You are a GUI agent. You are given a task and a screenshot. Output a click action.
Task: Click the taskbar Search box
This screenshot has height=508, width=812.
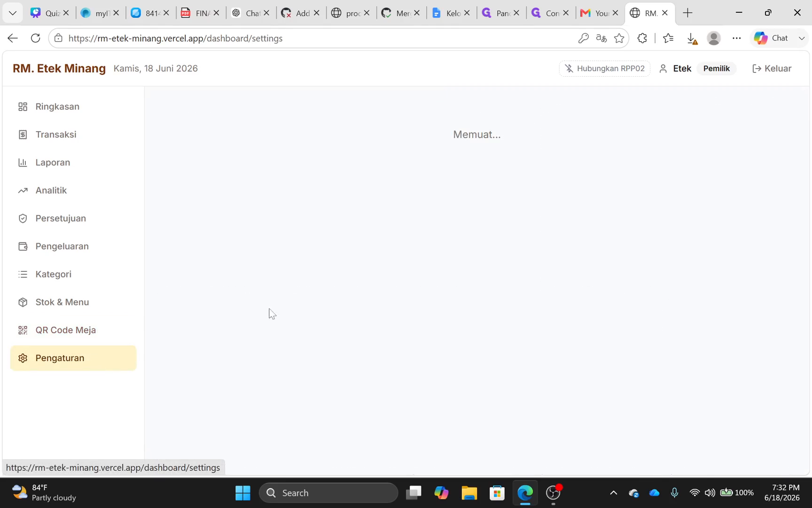point(328,493)
